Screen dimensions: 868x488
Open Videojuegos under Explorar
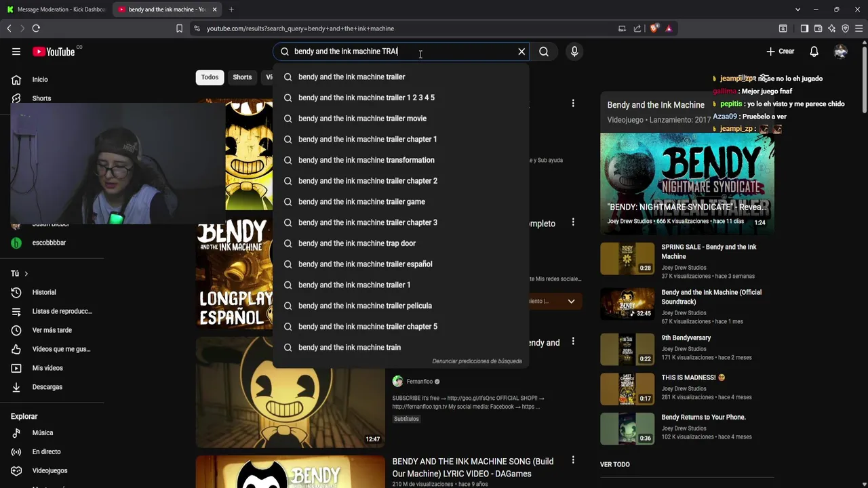[x=50, y=470]
